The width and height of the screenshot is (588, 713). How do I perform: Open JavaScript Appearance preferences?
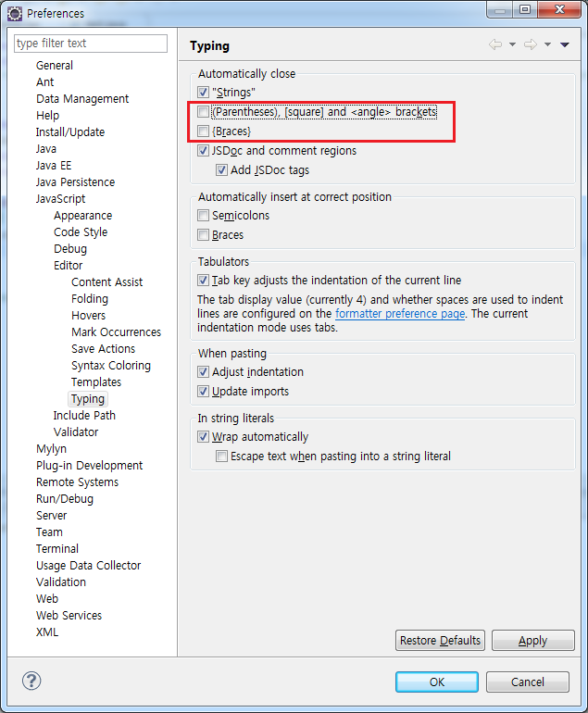82,216
